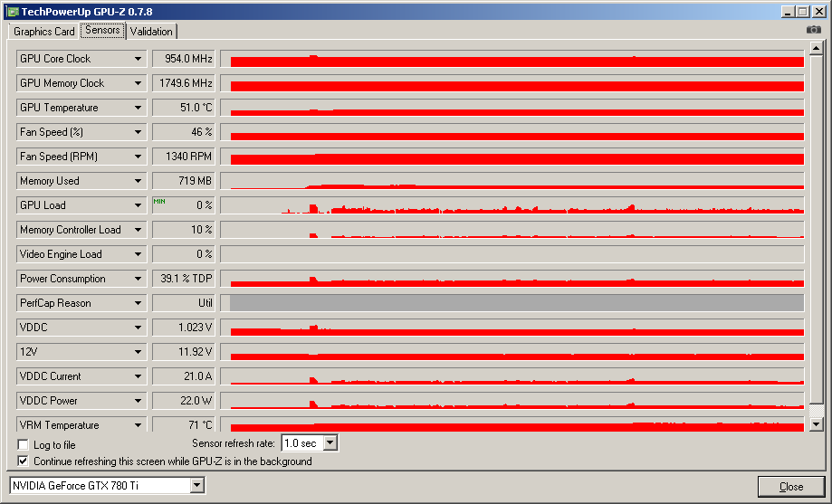Viewport: 832px width, 504px height.
Task: Click the 1749.6 MHz memory clock value
Action: coord(183,83)
